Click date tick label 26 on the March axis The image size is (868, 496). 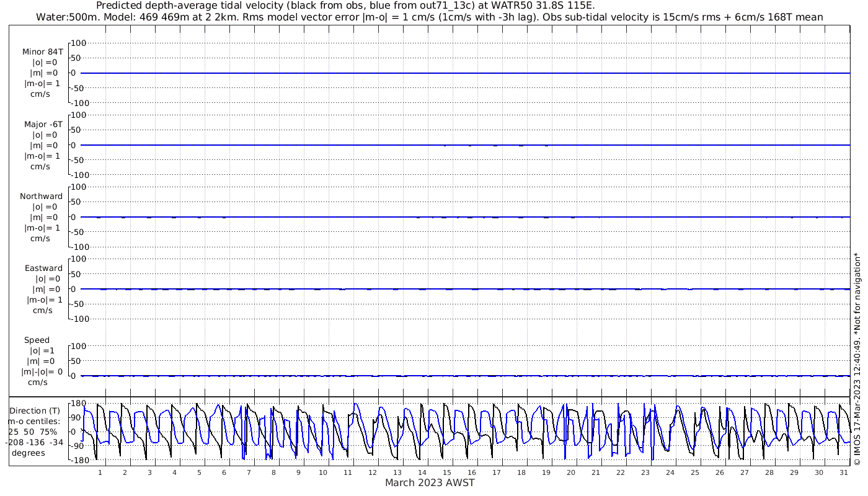point(720,472)
